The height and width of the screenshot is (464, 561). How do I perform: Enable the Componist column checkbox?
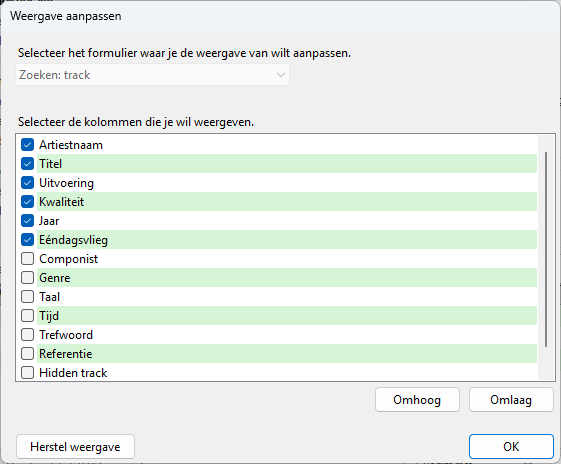point(28,259)
